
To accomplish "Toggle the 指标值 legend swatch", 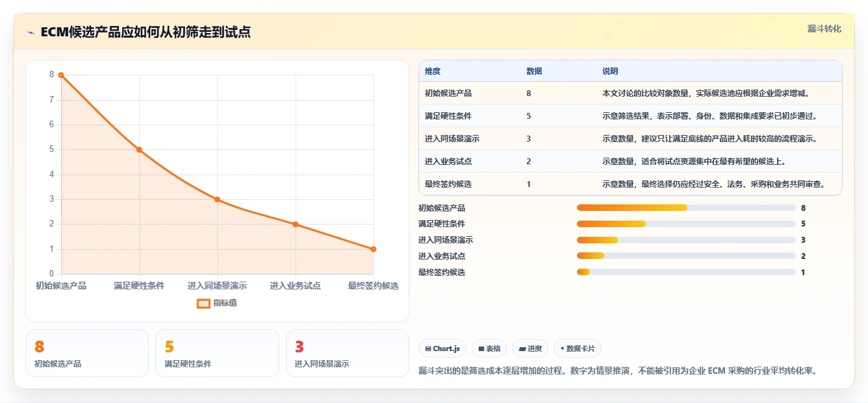I will (x=203, y=303).
